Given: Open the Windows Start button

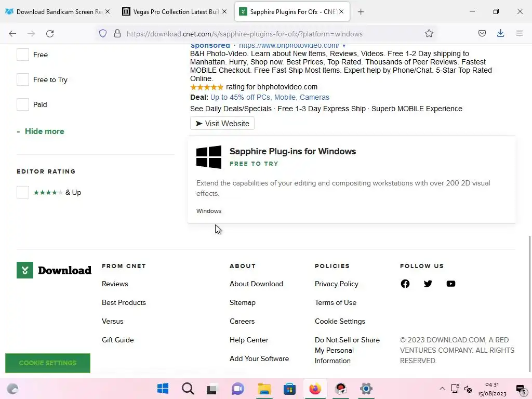Looking at the screenshot, I should (163, 389).
